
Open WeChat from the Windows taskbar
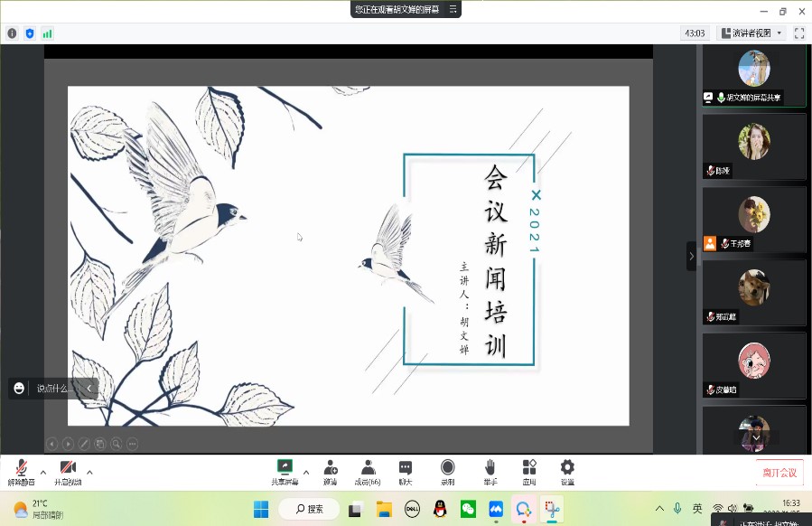click(468, 509)
